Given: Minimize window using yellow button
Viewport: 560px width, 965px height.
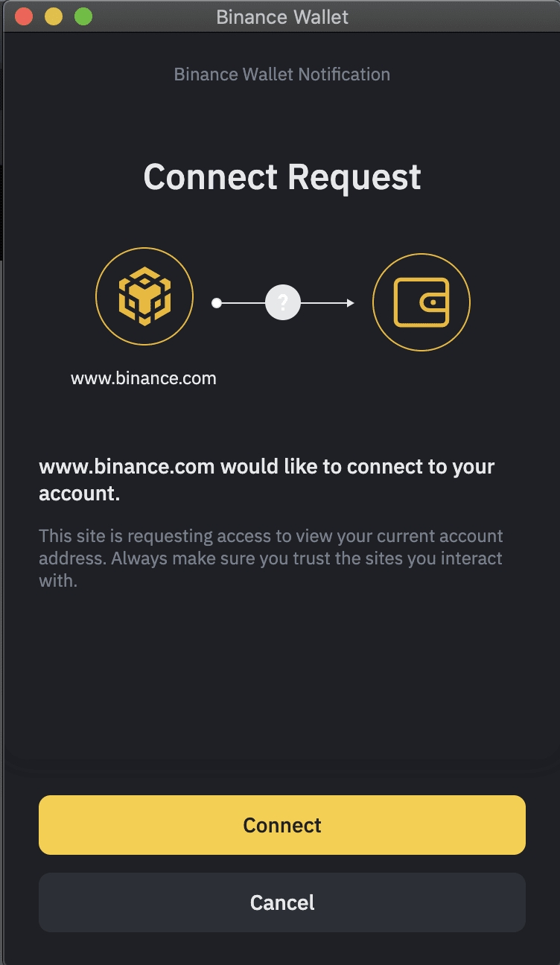Looking at the screenshot, I should pyautogui.click(x=54, y=16).
